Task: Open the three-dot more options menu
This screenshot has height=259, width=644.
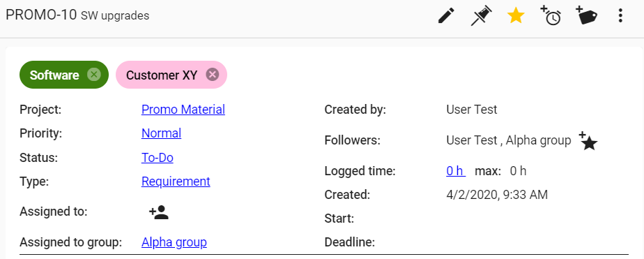Action: [x=620, y=16]
